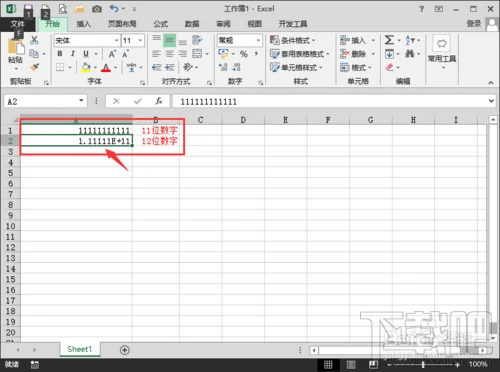Toggle bottom align button
This screenshot has width=500, height=372.
coord(182,41)
